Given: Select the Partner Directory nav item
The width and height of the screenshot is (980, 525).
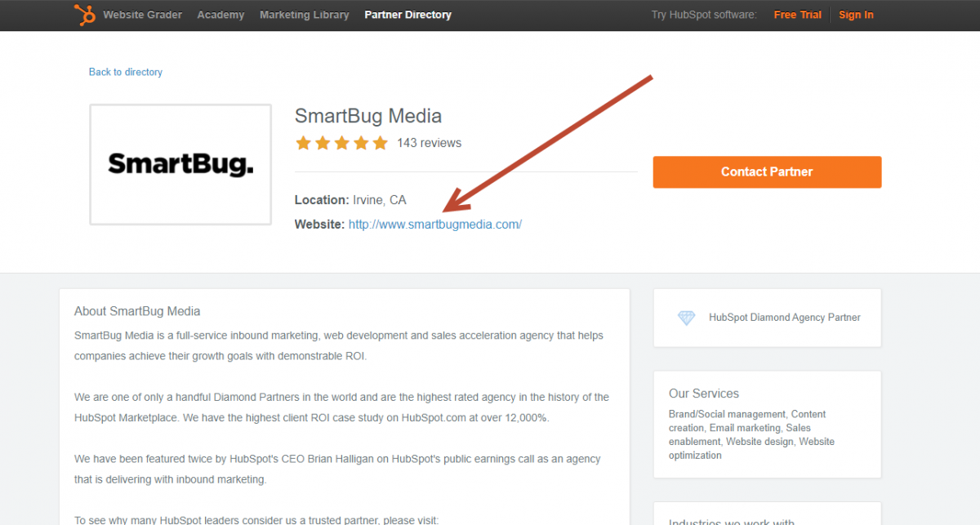Looking at the screenshot, I should [x=408, y=15].
